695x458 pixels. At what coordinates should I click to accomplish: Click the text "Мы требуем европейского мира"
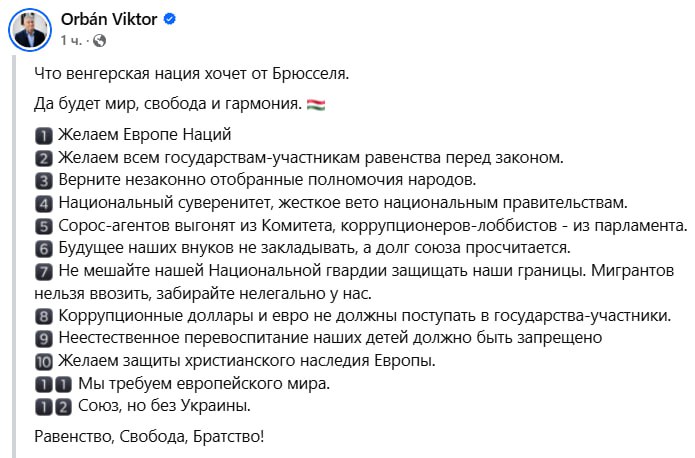coord(203,384)
